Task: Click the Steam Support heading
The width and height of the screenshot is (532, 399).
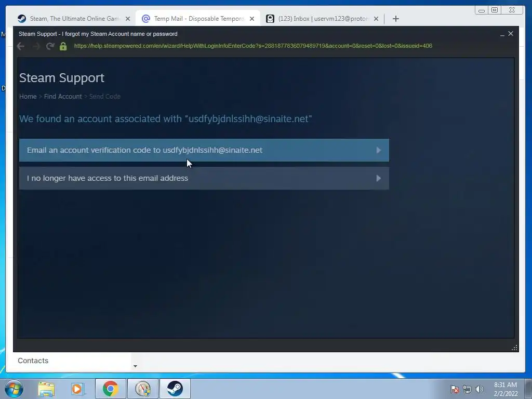Action: [62, 78]
